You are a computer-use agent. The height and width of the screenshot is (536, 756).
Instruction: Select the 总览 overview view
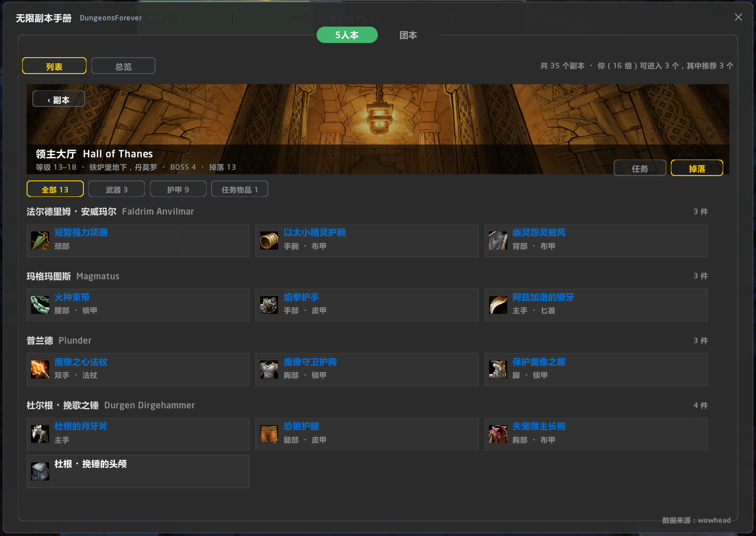123,66
